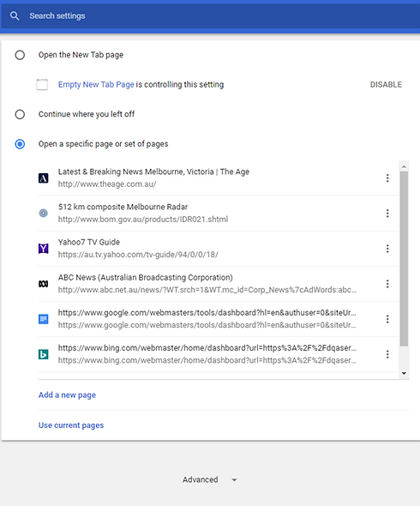Click the bing.com webmaster dashboard title line
The image size is (420, 506).
pos(207,348)
